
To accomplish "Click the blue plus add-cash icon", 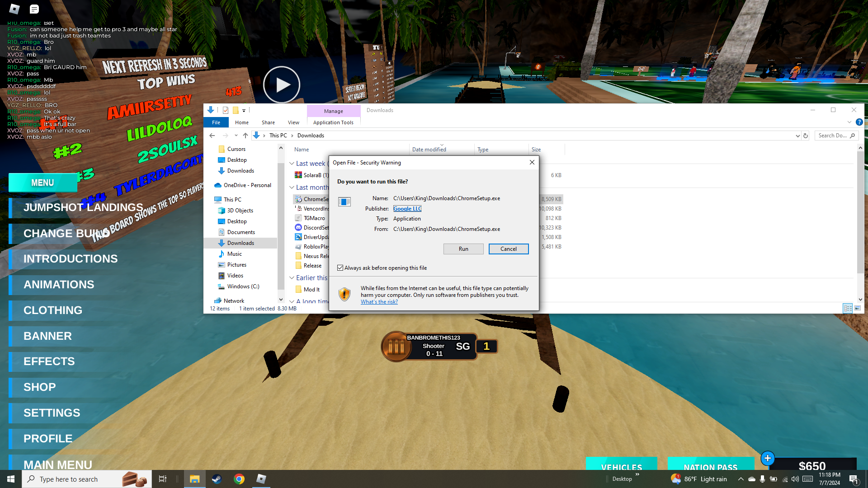I will click(767, 458).
